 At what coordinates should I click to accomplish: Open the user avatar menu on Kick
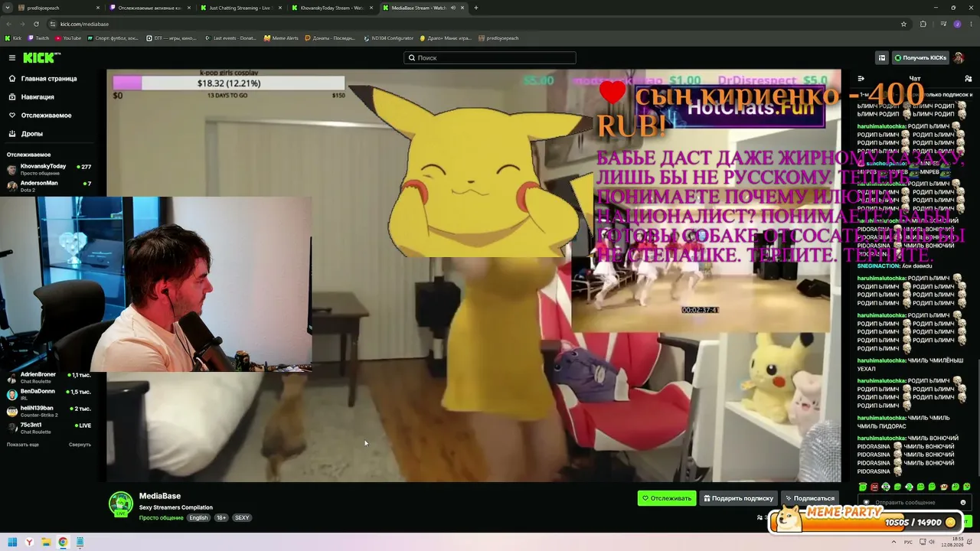click(x=959, y=57)
